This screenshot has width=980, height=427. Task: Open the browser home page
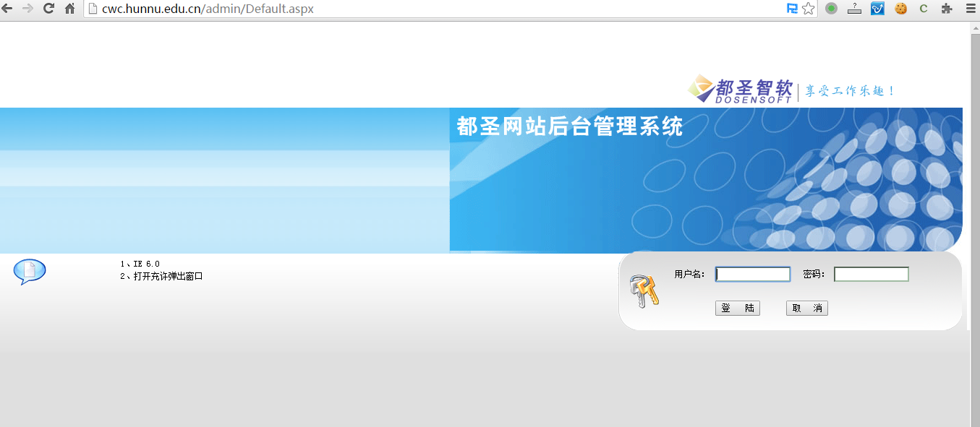coord(69,9)
